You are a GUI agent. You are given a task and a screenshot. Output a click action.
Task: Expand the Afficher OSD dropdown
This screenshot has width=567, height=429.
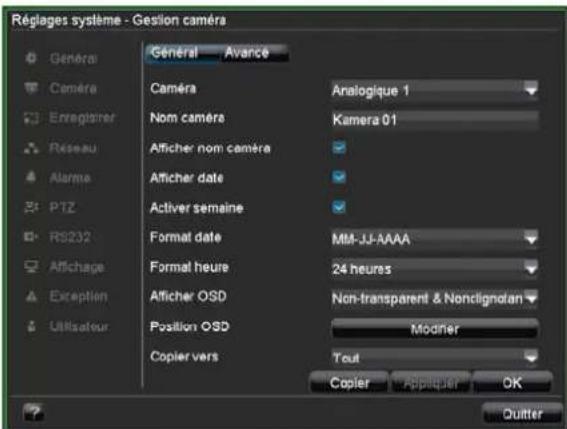coord(435,298)
